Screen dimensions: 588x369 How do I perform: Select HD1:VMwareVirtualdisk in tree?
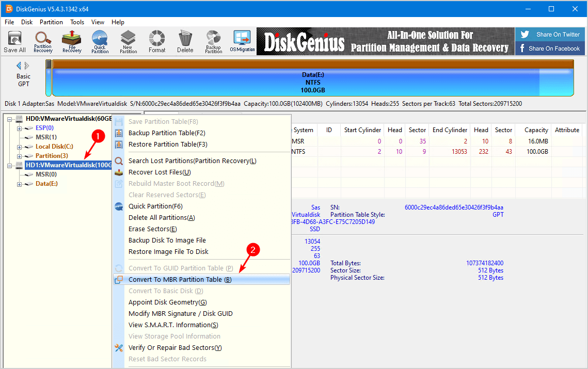(69, 165)
